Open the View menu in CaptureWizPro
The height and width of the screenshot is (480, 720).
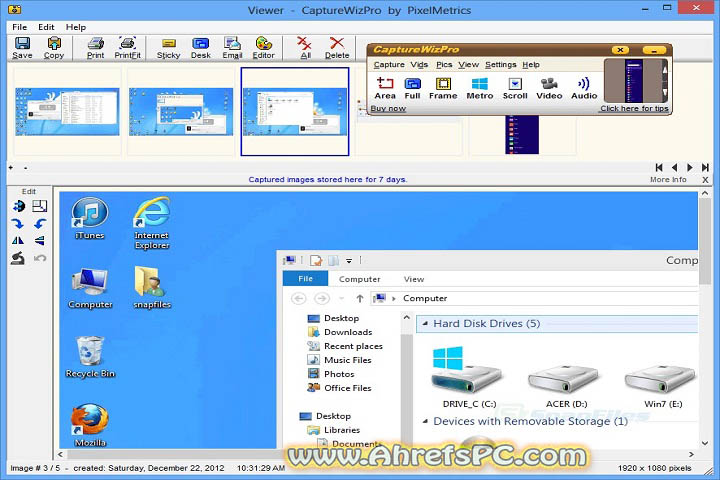click(468, 65)
